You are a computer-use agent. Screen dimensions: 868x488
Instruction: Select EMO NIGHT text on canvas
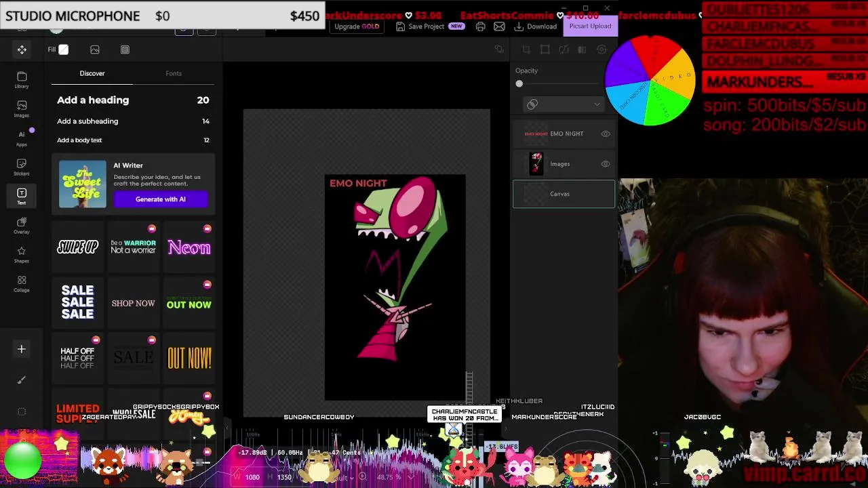pyautogui.click(x=358, y=183)
